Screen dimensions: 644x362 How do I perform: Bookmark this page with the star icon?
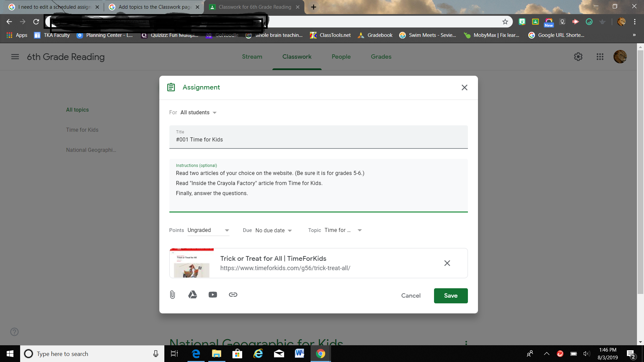(x=505, y=21)
